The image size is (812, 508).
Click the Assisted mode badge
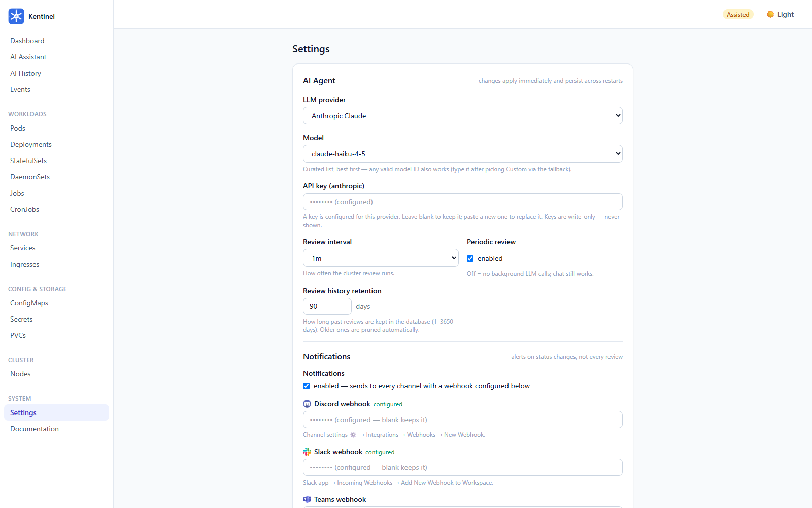pyautogui.click(x=738, y=14)
